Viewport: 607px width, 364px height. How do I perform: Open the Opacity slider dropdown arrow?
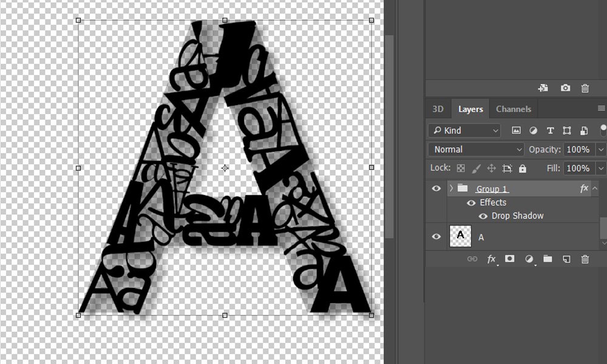(x=601, y=149)
